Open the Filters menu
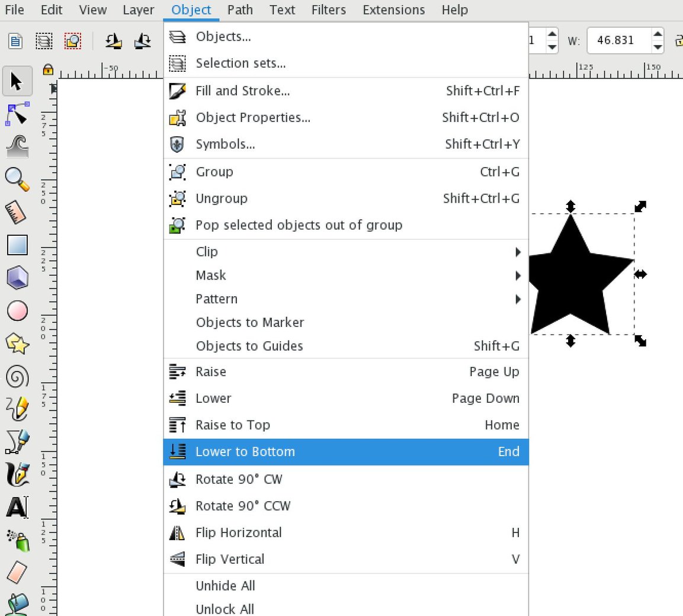Image resolution: width=683 pixels, height=616 pixels. [x=328, y=9]
